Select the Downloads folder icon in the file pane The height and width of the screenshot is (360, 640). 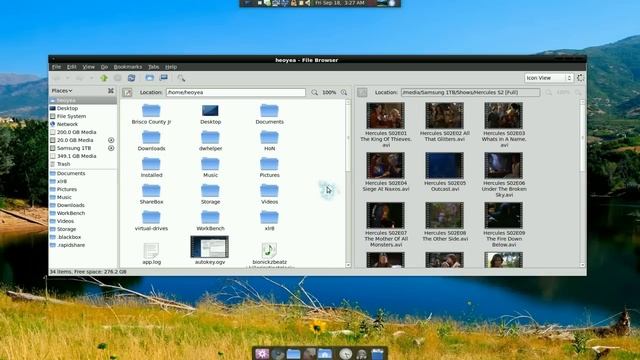(x=151, y=137)
